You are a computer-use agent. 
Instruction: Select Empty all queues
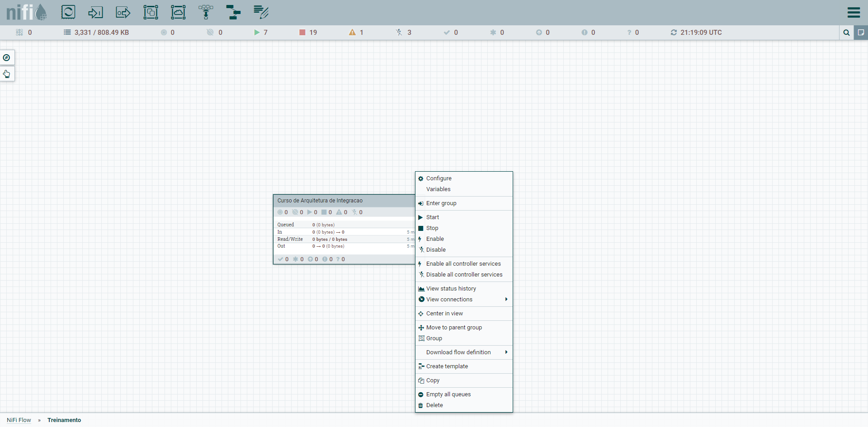[464, 394]
